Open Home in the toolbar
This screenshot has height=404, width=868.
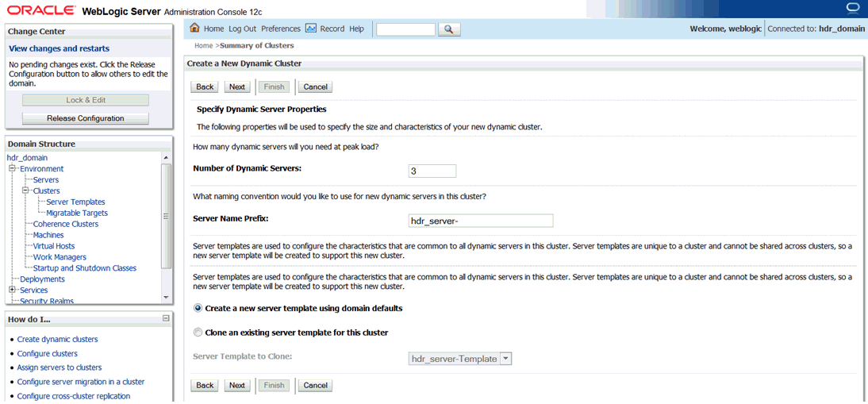(213, 29)
